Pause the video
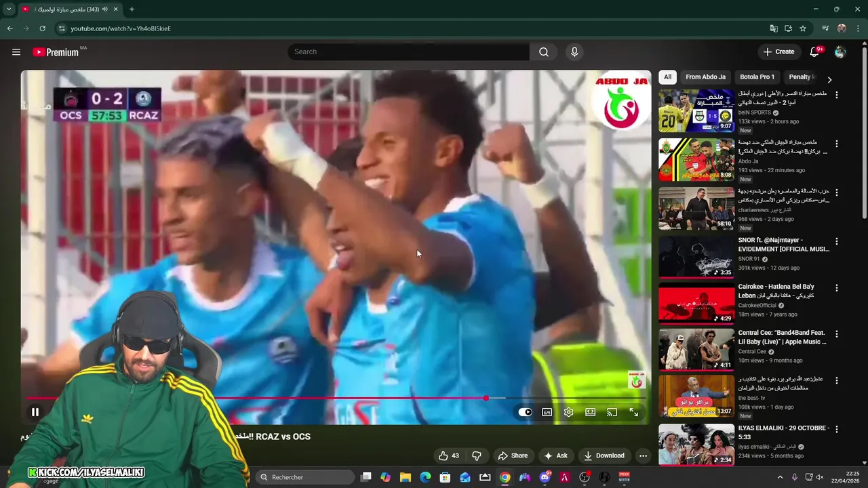 click(x=35, y=411)
